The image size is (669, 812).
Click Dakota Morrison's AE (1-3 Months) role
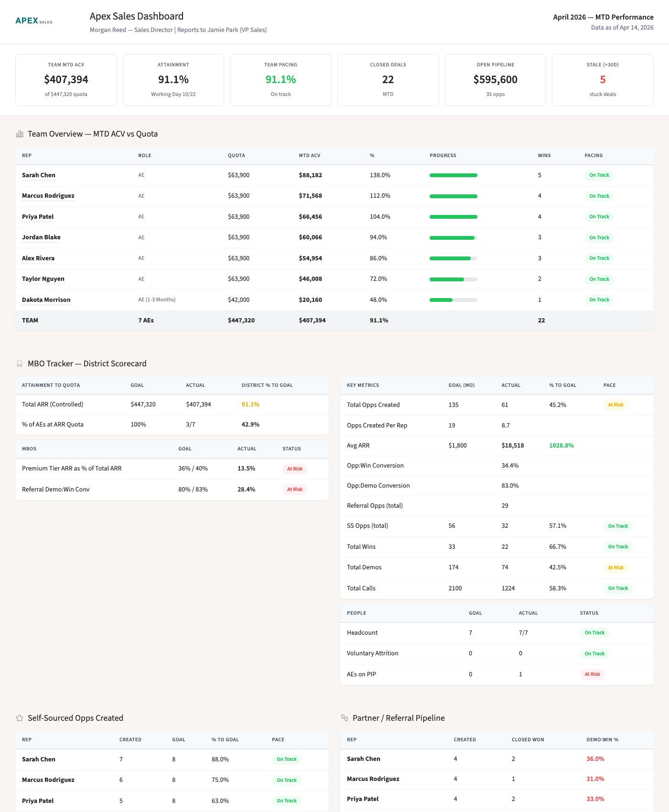pos(157,300)
